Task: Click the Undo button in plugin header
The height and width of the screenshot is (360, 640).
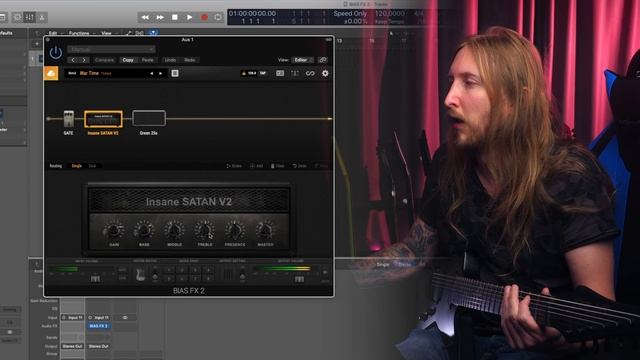Action: click(170, 60)
